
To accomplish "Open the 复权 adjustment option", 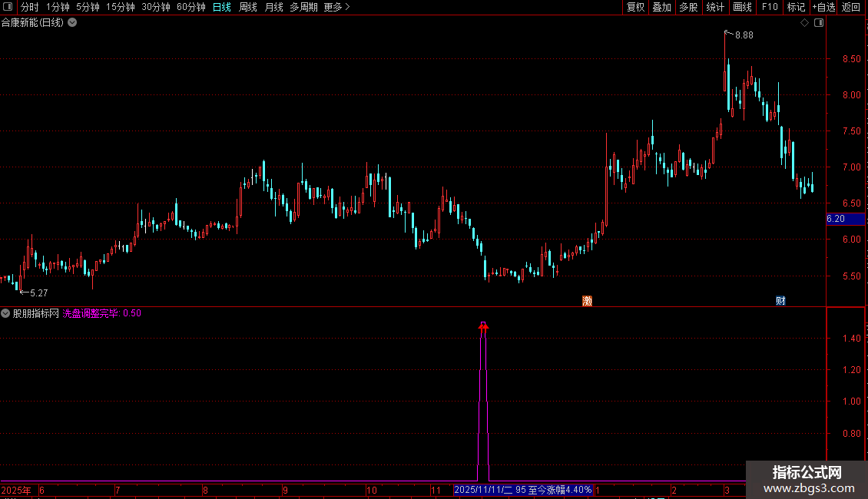I will pos(635,7).
